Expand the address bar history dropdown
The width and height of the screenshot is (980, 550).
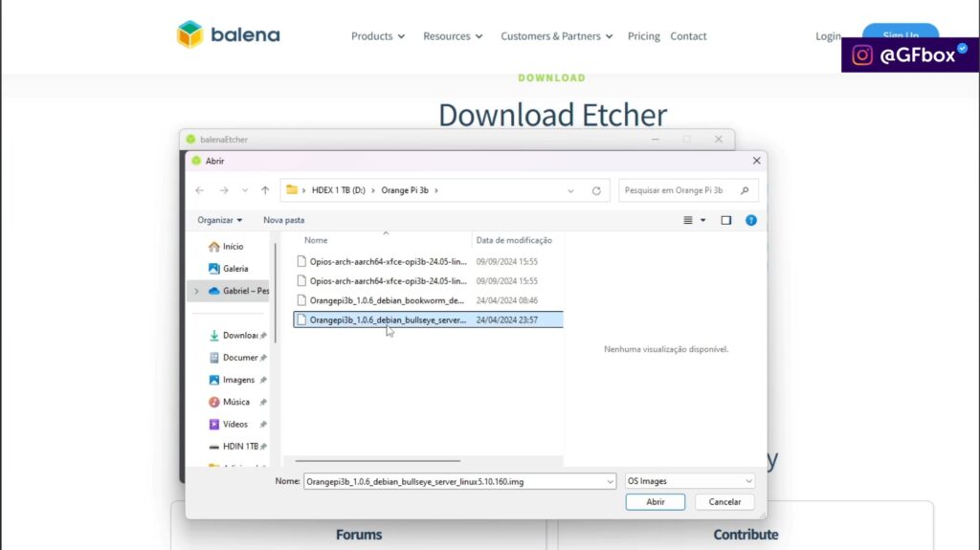[x=570, y=190]
